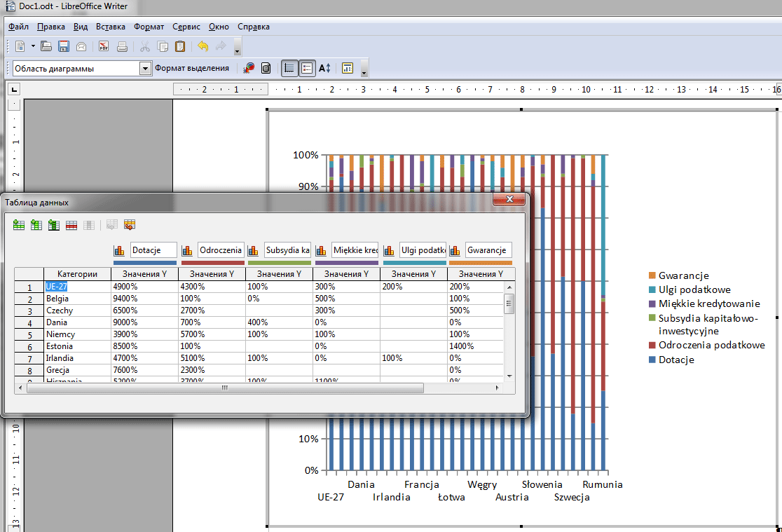Click the Miękkie kredytowanie legend entry
782x532 pixels.
coord(704,303)
